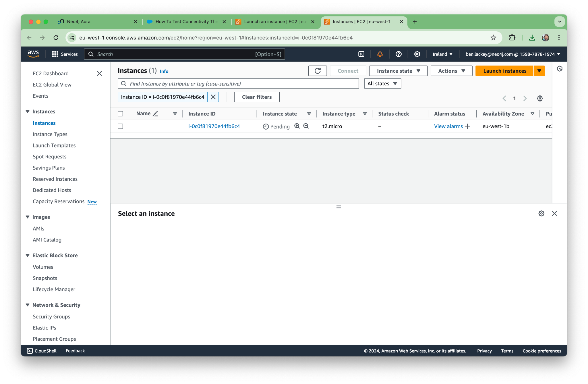This screenshot has height=384, width=588.
Task: Open Volumes in sidebar
Action: (x=43, y=267)
